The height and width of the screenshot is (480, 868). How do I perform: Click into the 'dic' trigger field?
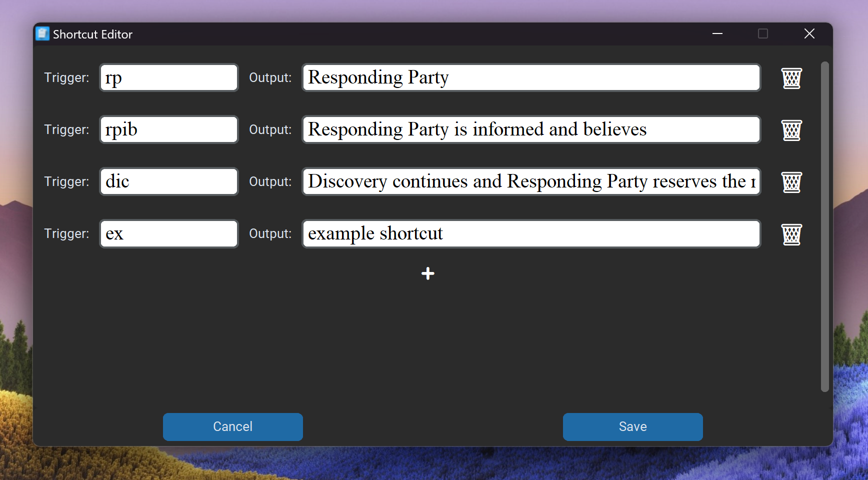[169, 182]
